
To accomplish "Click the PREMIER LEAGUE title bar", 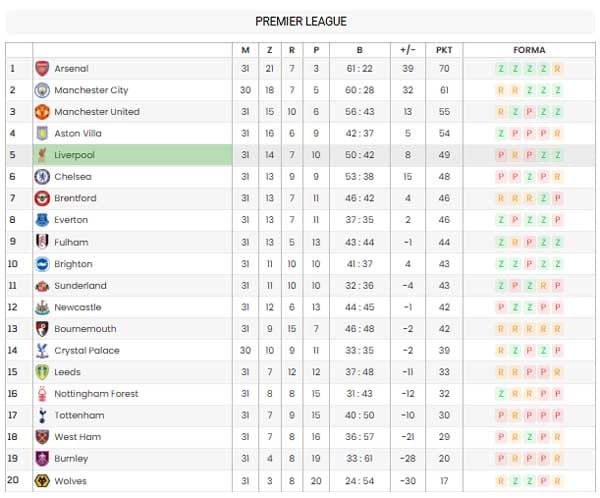I will [301, 21].
